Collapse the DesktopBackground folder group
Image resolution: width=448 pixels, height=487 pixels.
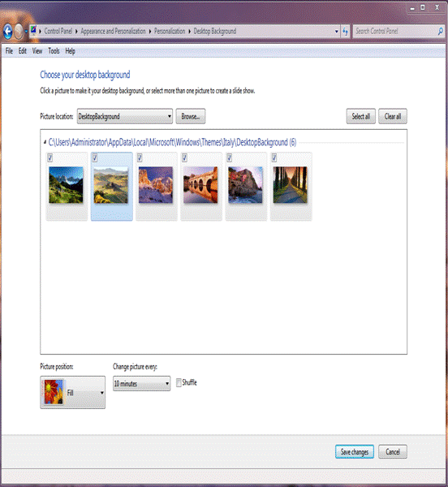coord(45,142)
